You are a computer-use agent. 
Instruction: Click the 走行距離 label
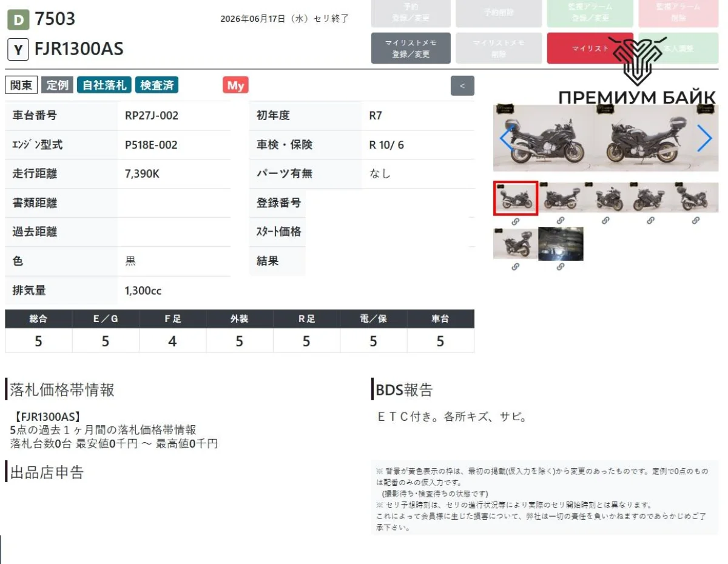pos(35,173)
